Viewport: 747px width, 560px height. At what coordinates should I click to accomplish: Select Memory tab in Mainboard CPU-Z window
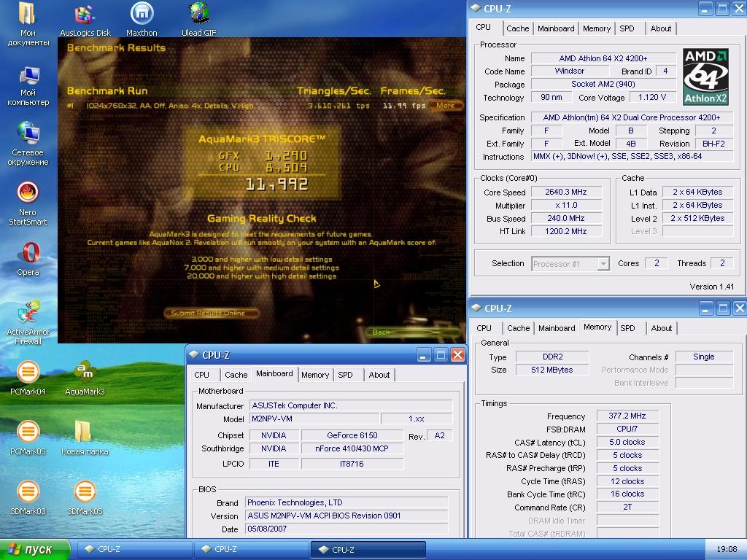pos(315,375)
